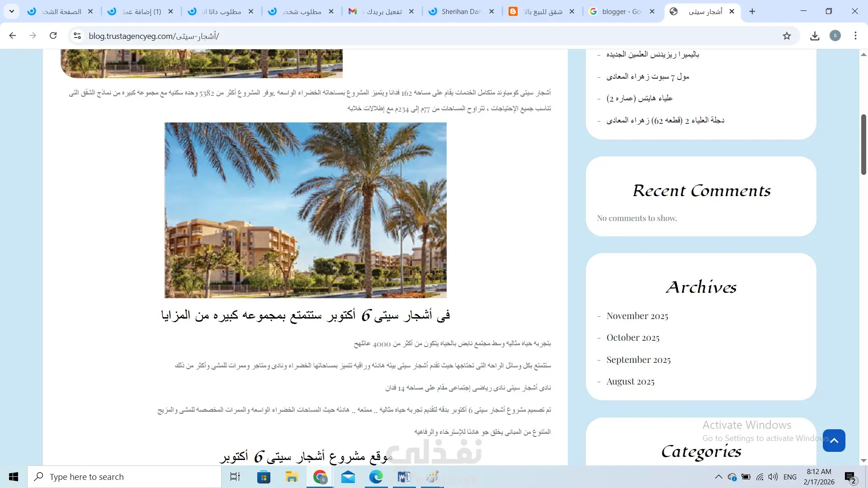Open File Explorer from taskbar
This screenshot has height=488, width=868.
tap(292, 477)
